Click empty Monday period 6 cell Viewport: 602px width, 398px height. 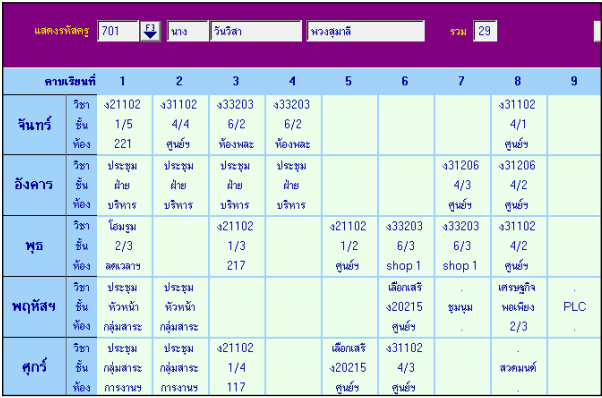tap(406, 124)
